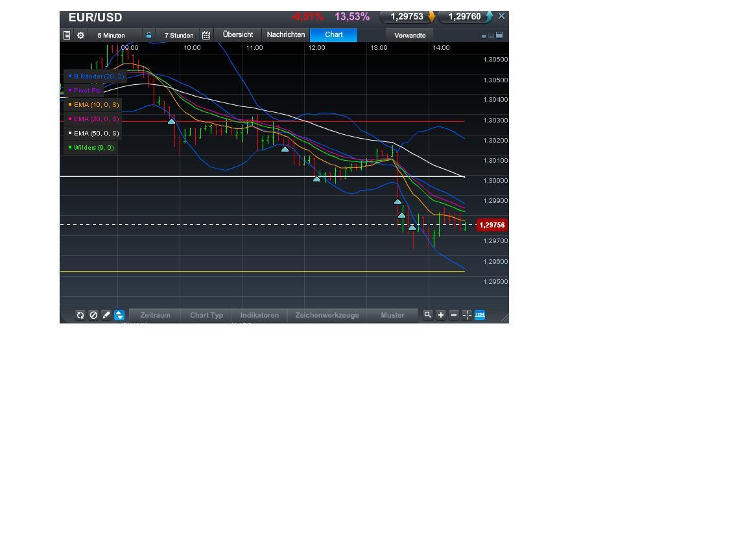The height and width of the screenshot is (560, 747).
Task: Zoom in with the plus icon
Action: click(441, 315)
